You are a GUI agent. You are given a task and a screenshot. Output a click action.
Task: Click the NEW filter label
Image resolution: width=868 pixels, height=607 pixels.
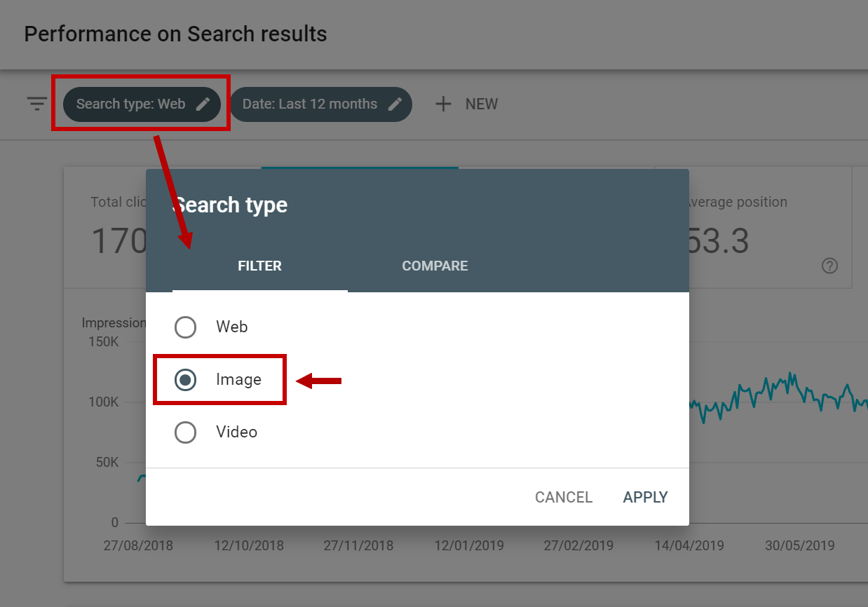point(482,104)
